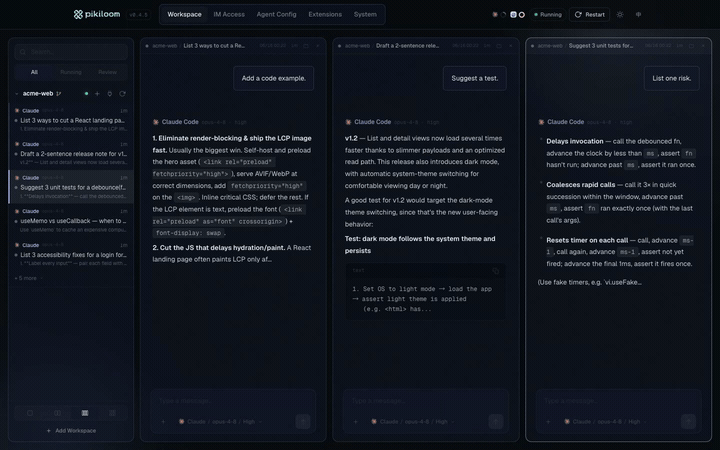The height and width of the screenshot is (450, 720).
Task: Click 'Suggest a test.' message bubble
Action: pos(475,78)
